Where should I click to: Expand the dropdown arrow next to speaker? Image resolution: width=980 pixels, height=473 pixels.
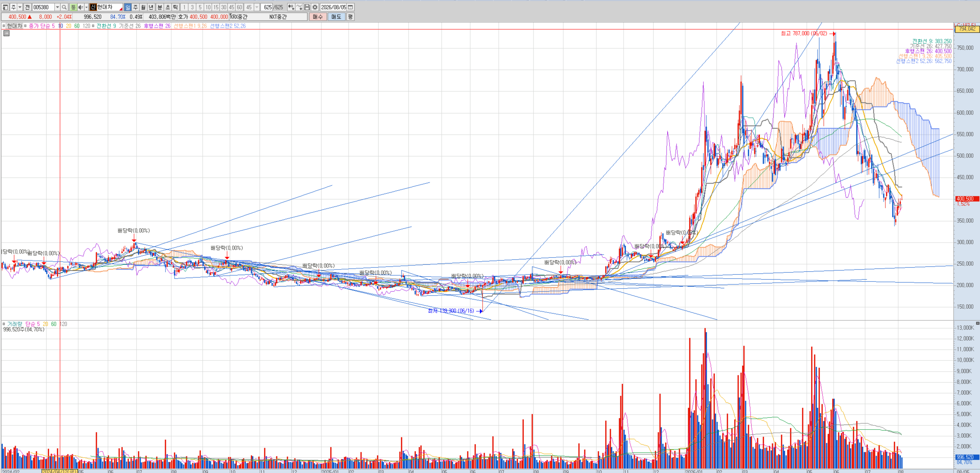pyautogui.click(x=86, y=7)
